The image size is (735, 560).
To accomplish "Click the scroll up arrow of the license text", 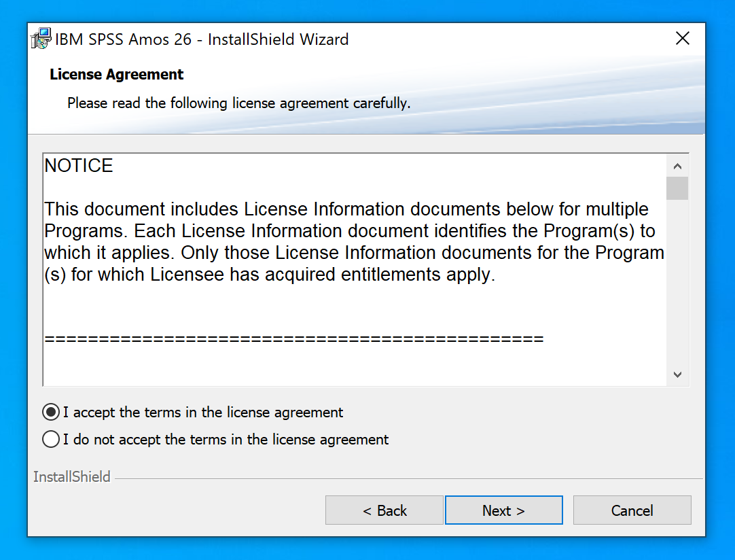I will (x=677, y=166).
